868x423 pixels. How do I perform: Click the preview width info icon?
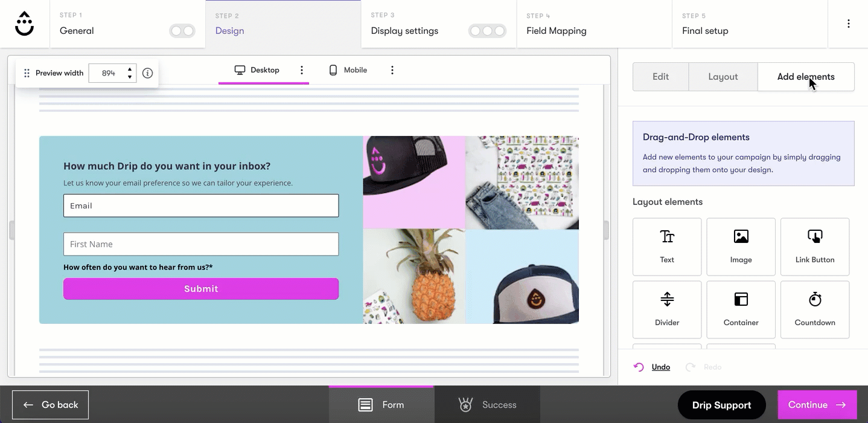(147, 73)
